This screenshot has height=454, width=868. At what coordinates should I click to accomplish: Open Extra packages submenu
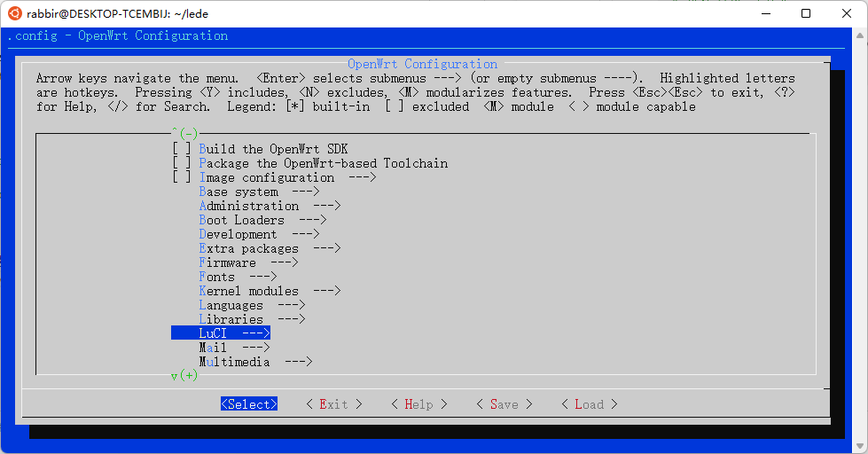point(270,248)
